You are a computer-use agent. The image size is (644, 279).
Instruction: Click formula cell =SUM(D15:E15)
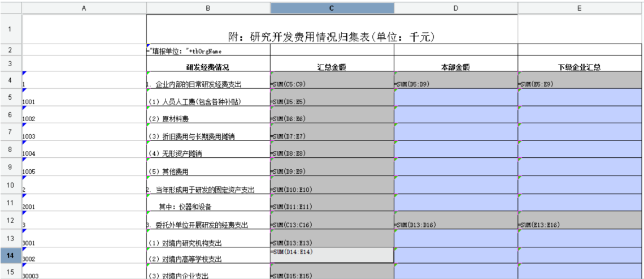pyautogui.click(x=332, y=272)
